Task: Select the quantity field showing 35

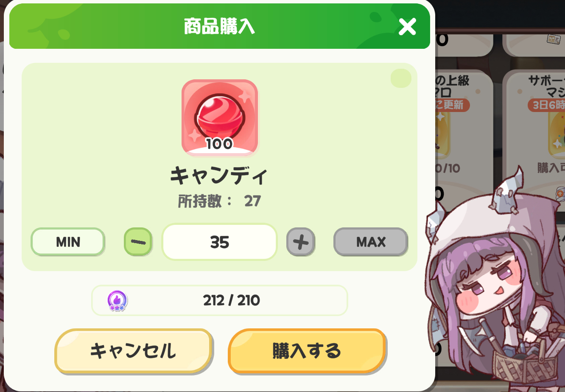Action: click(x=220, y=242)
